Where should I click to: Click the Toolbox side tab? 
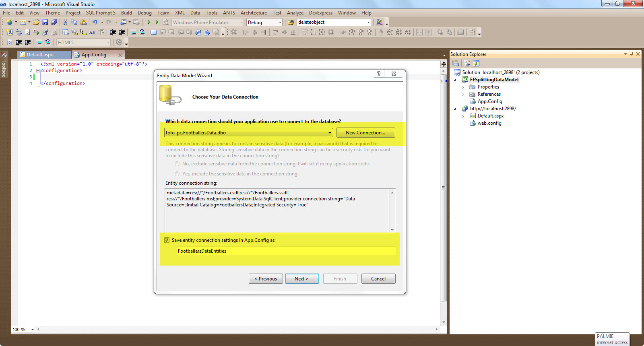click(x=4, y=64)
